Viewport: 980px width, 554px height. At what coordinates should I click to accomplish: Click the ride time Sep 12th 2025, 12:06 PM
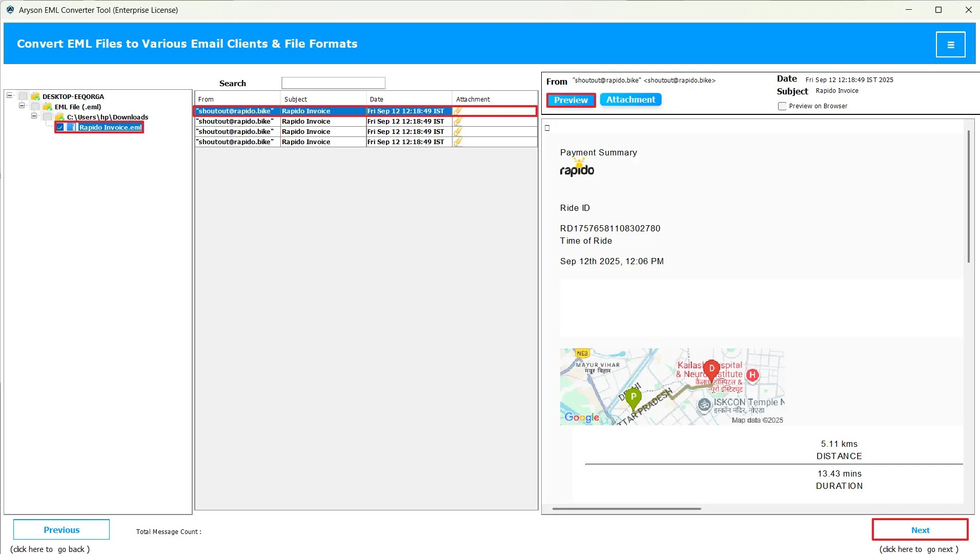(x=611, y=261)
